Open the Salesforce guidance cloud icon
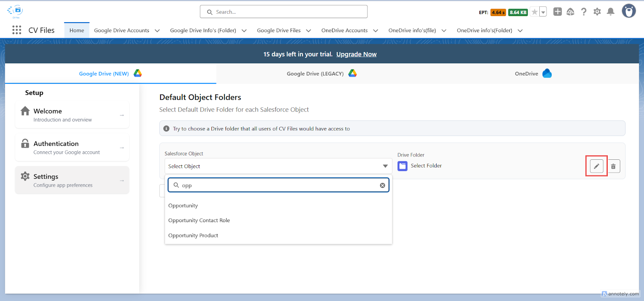This screenshot has height=301, width=644. (570, 12)
